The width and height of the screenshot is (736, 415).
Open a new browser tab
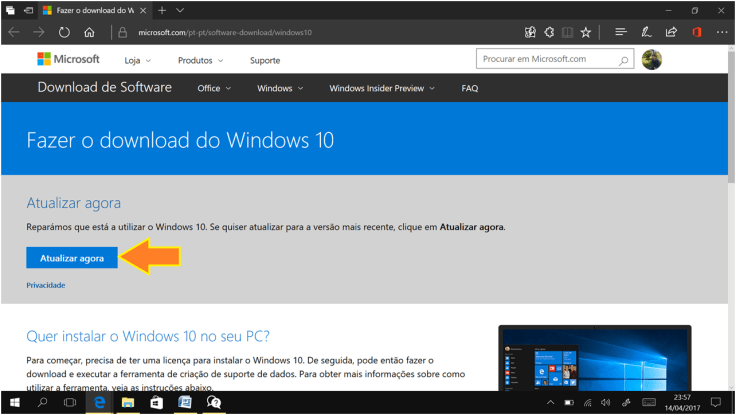(162, 9)
